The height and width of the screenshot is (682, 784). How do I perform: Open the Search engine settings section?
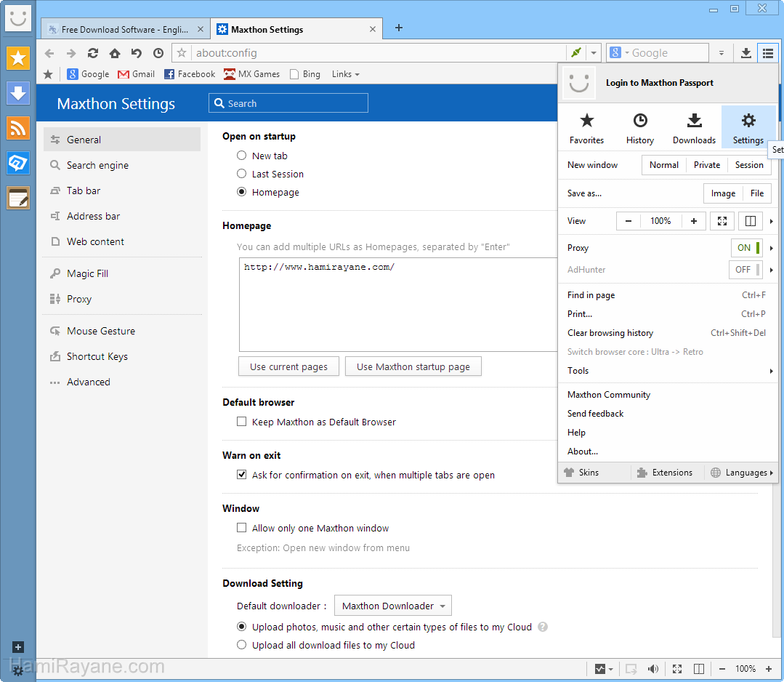[x=122, y=165]
